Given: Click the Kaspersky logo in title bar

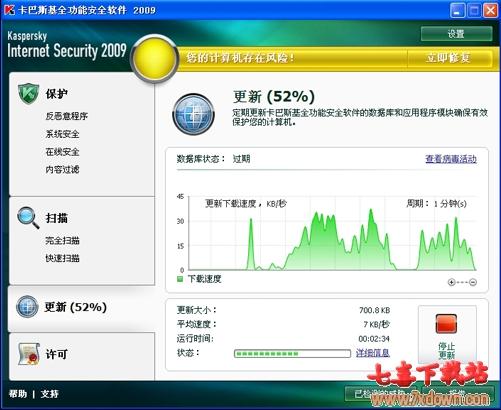Looking at the screenshot, I should coord(10,10).
